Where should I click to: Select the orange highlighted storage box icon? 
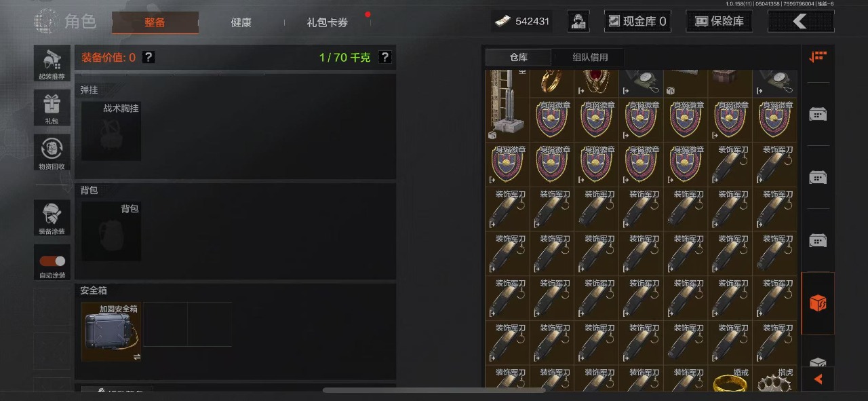(818, 303)
